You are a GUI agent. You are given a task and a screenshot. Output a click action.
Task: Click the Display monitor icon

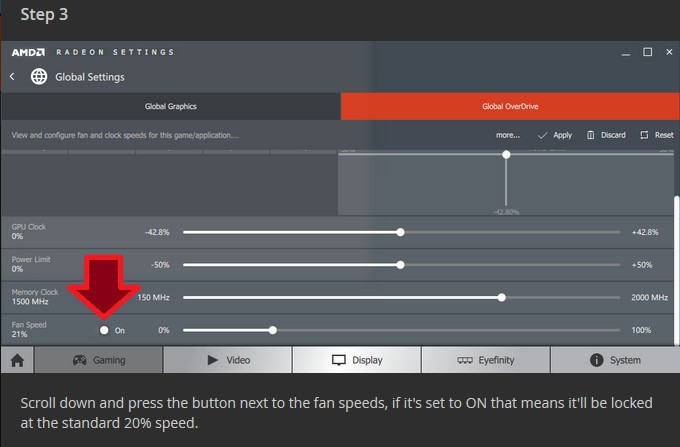(x=339, y=360)
